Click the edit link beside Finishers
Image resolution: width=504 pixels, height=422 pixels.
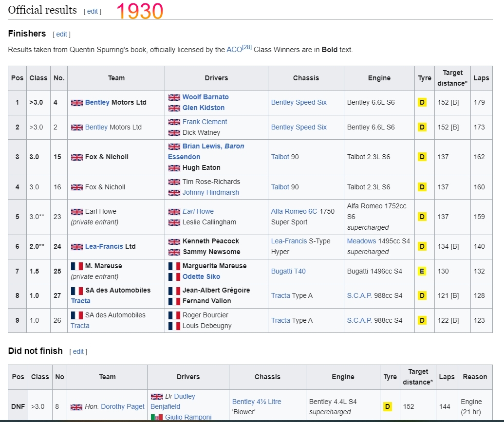tap(61, 34)
